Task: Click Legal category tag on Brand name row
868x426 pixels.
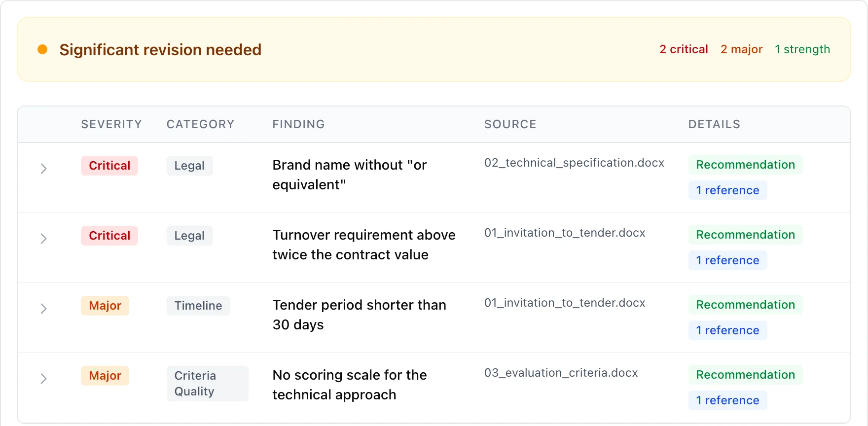Action: click(189, 166)
